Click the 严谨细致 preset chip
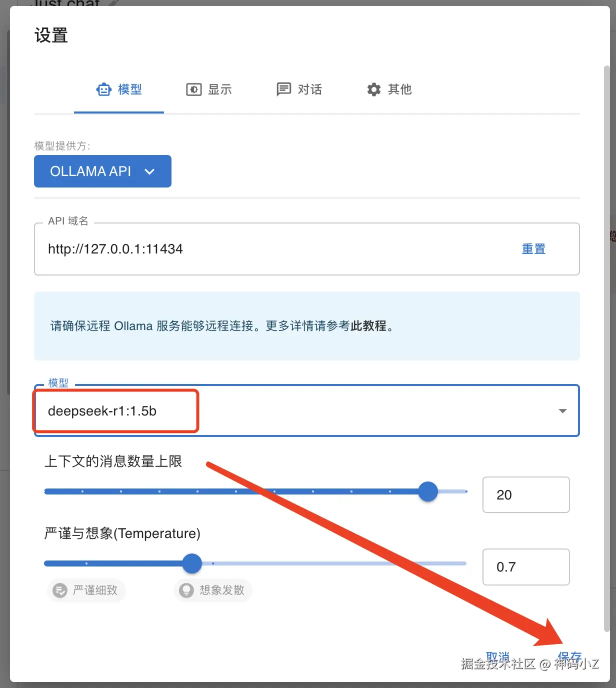 tap(86, 590)
